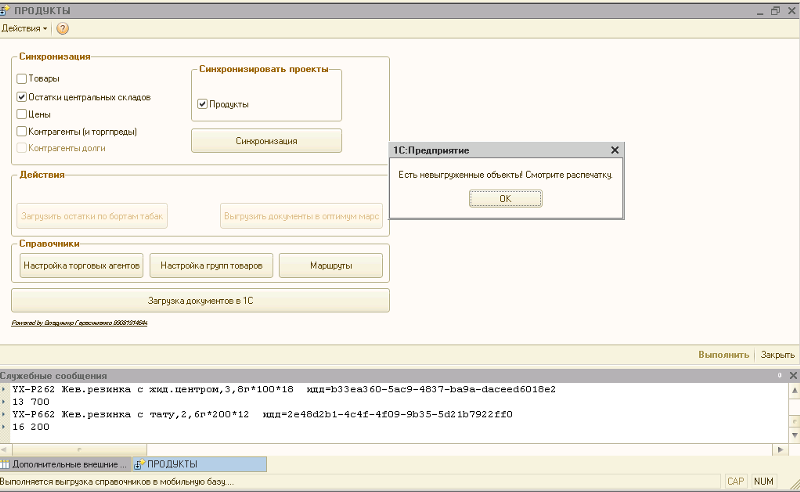Image resolution: width=800 pixels, height=492 pixels.
Task: Open Настройка групп товаров
Action: point(211,265)
